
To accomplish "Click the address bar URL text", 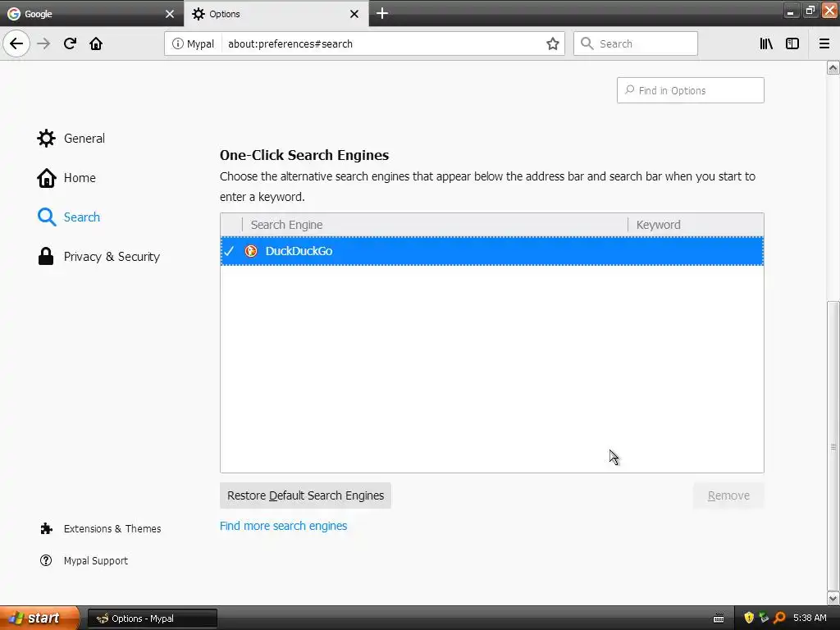I will tap(290, 44).
